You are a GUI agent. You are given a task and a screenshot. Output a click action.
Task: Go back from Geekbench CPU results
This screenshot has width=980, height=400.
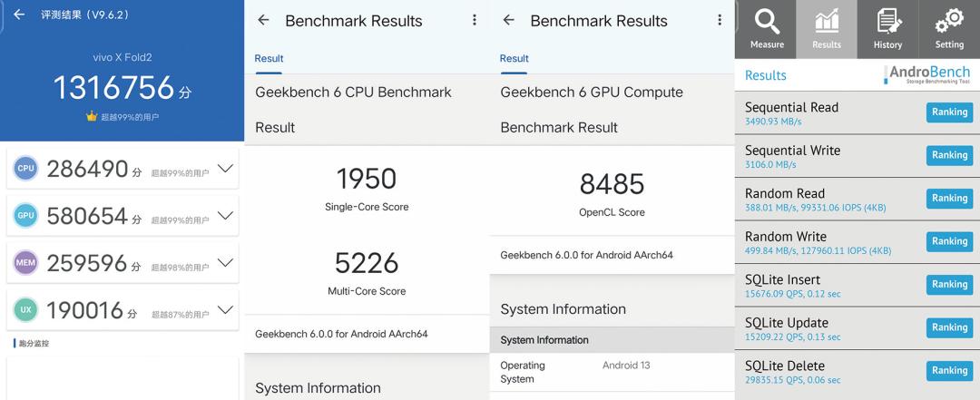(263, 20)
